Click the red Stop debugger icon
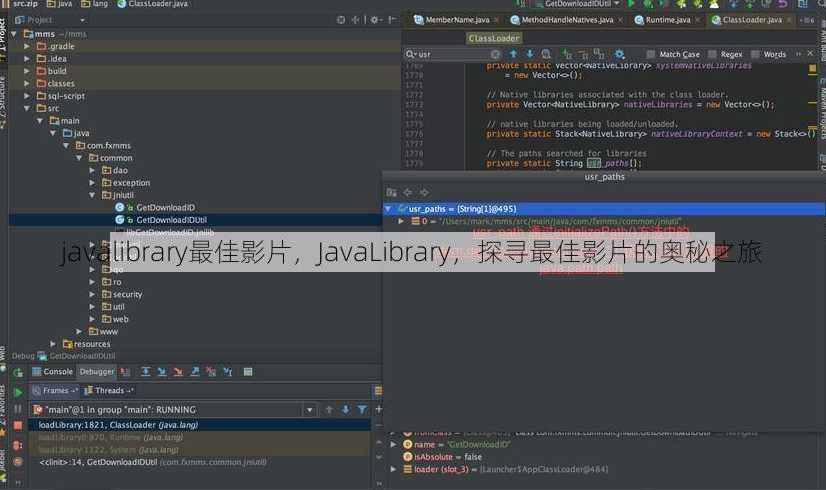 pos(18,425)
